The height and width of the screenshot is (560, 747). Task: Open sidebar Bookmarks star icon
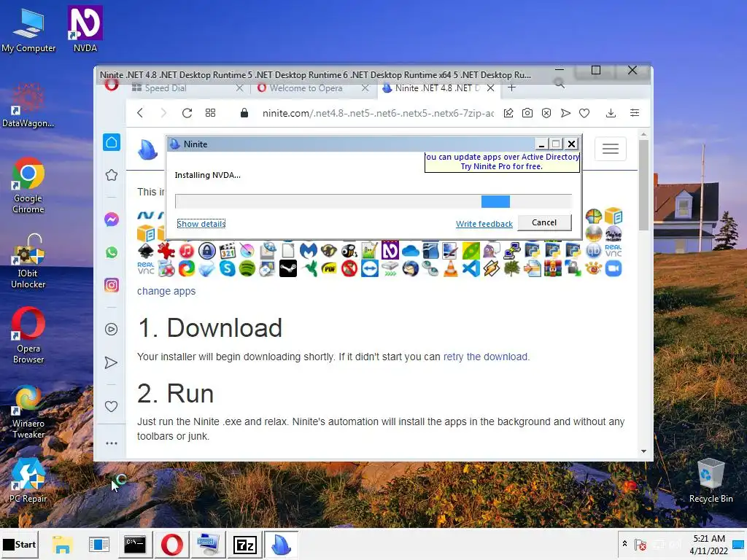pyautogui.click(x=112, y=175)
